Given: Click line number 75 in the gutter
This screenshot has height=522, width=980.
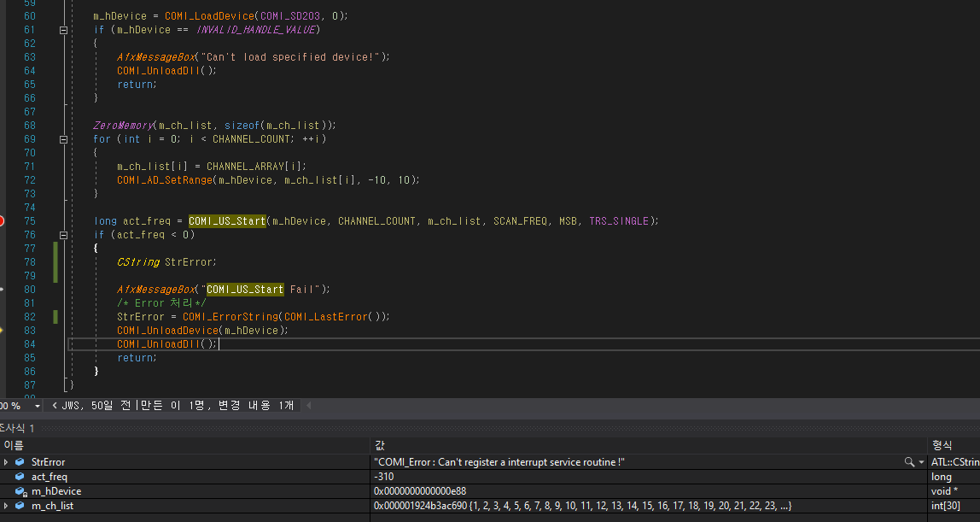Looking at the screenshot, I should 29,220.
